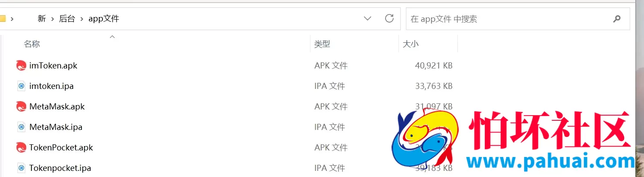Viewport: 644px width, 177px height.
Task: Click the 33,763 KB size value
Action: click(x=434, y=86)
